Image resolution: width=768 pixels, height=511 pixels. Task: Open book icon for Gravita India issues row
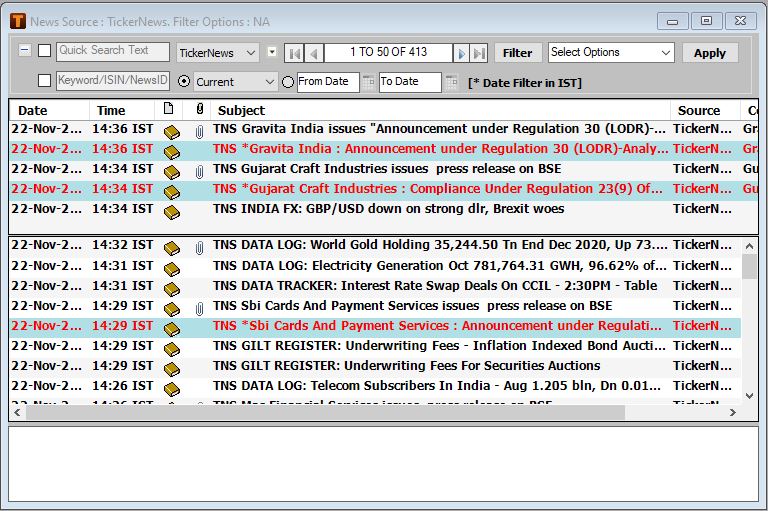(x=171, y=132)
